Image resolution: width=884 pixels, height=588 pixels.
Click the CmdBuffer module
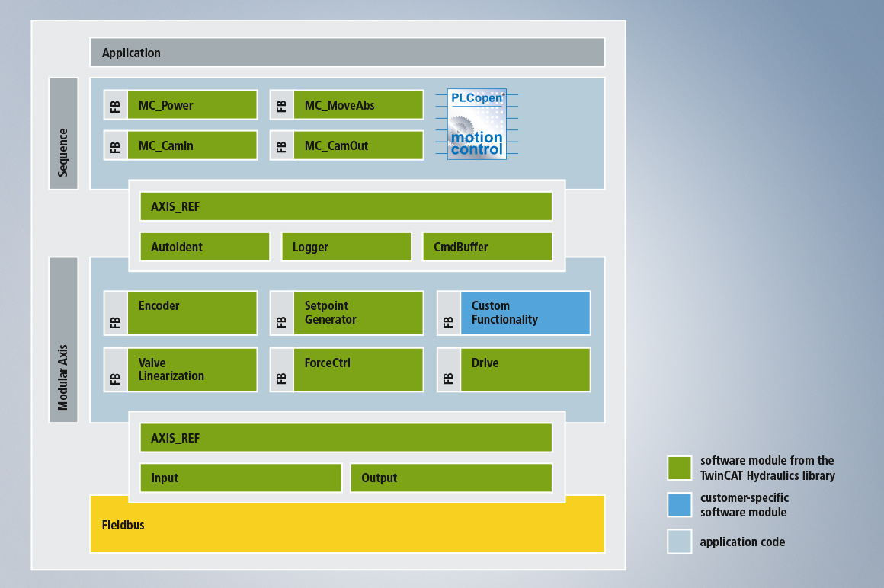(487, 247)
